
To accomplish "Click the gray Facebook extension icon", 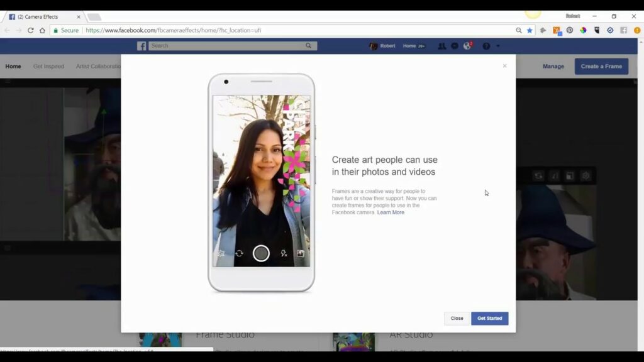I will click(x=623, y=30).
